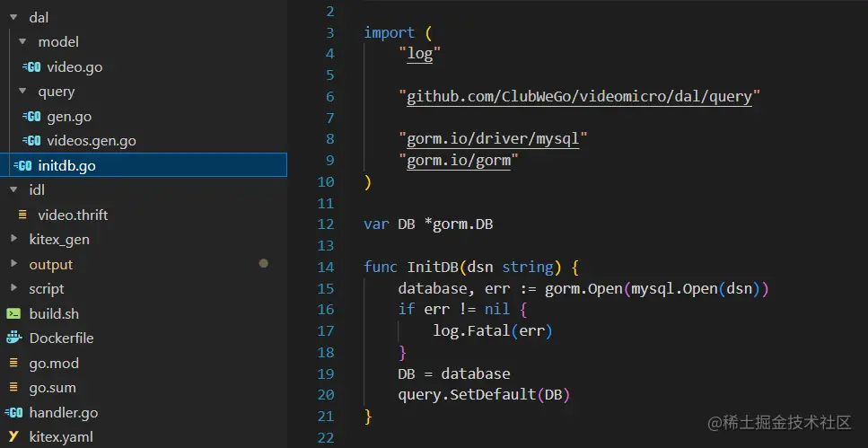Select the kitex_gen folder label

59,240
